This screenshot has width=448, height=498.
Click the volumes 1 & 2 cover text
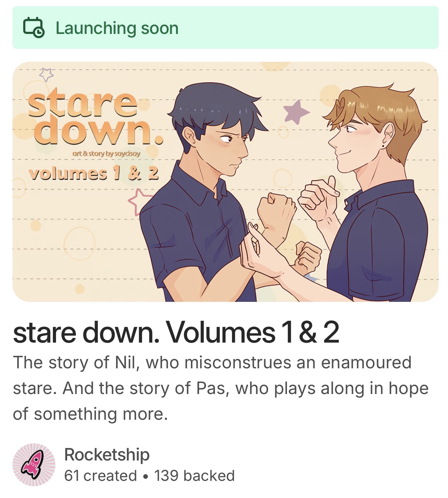[x=94, y=173]
